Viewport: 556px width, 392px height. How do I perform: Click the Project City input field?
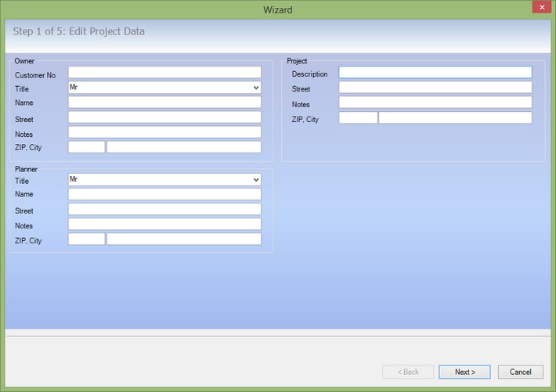pos(455,117)
